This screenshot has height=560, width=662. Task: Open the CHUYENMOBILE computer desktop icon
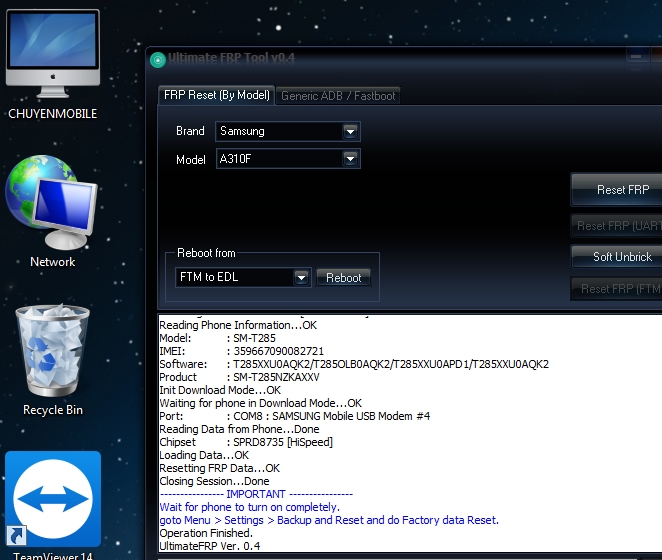coord(53,63)
